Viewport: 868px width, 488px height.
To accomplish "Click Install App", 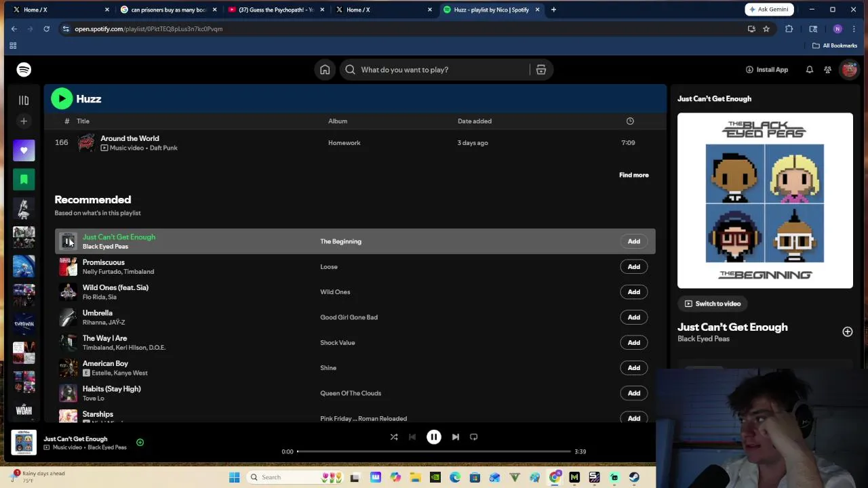I will 767,70.
